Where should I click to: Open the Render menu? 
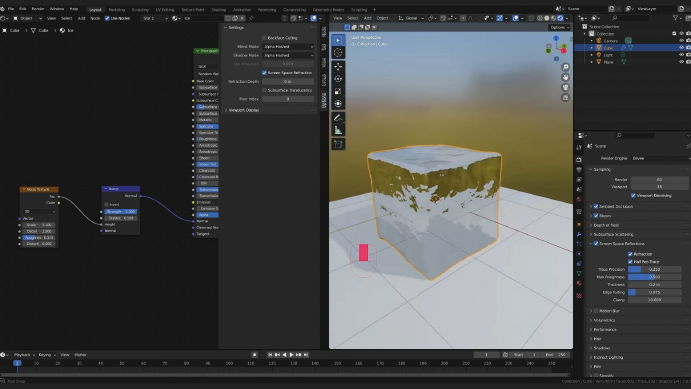(x=38, y=9)
